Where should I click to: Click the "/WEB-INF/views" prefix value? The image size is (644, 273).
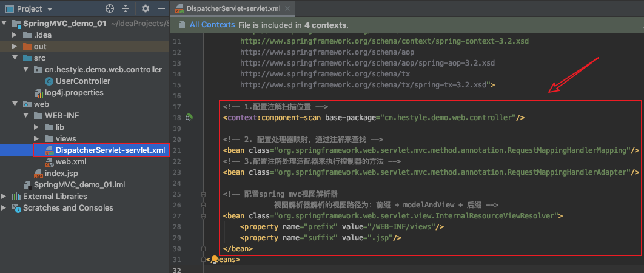click(401, 226)
